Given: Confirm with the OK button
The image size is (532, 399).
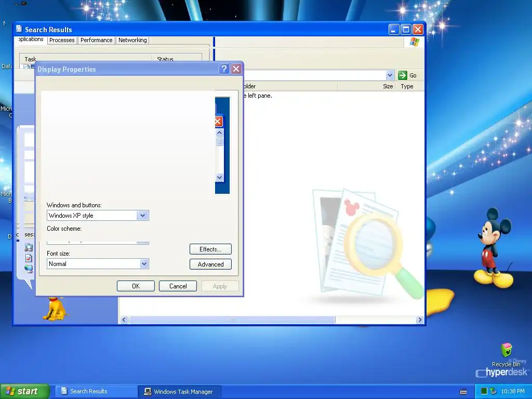Looking at the screenshot, I should click(x=136, y=286).
